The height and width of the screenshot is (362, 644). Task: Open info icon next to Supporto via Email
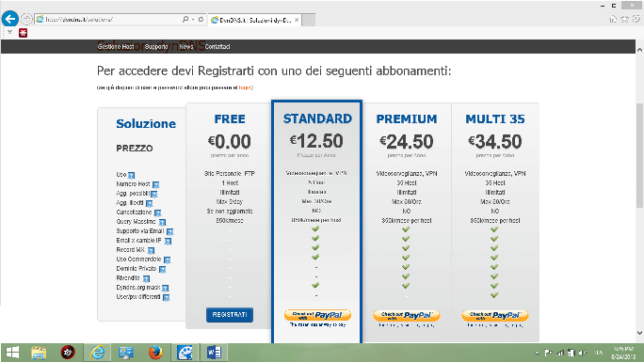tap(169, 231)
